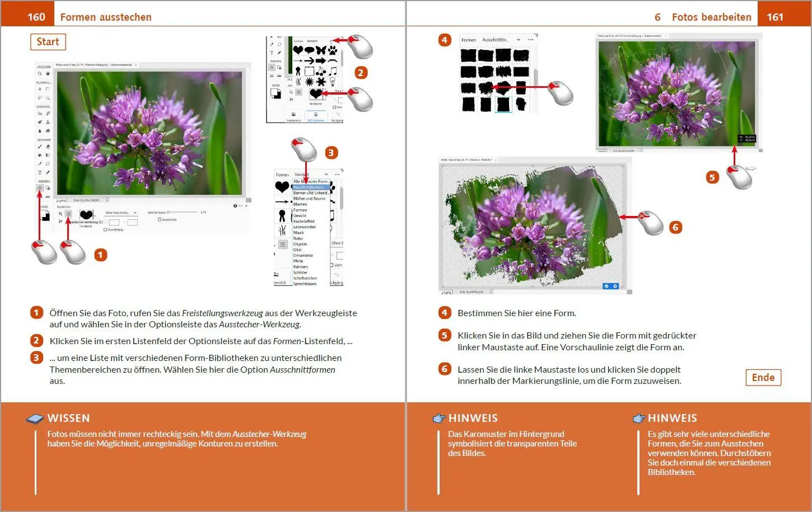Choose 'Alle Elements-Formen' from the library list
812x512 pixels.
(311, 181)
